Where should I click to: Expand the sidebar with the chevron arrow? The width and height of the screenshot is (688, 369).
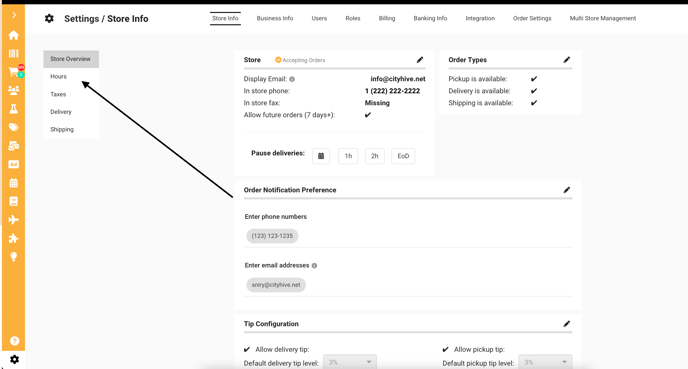(14, 15)
